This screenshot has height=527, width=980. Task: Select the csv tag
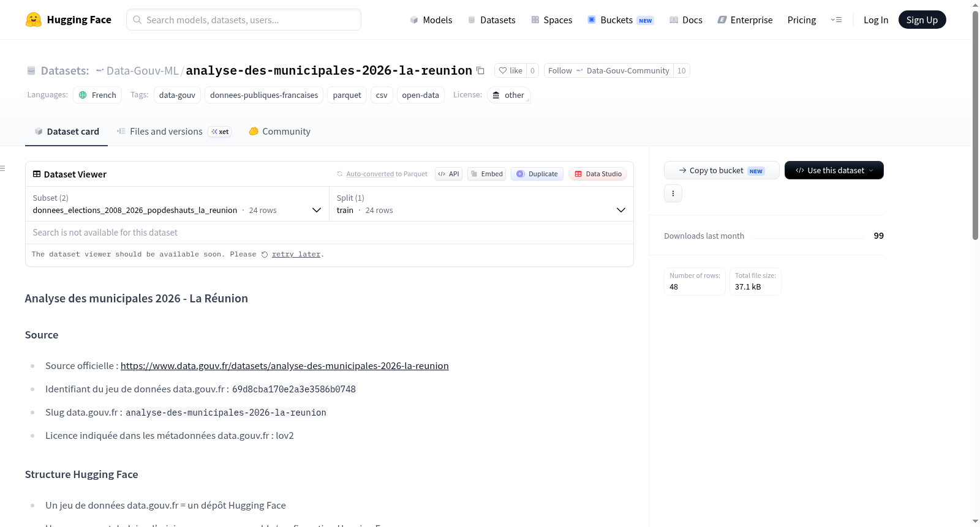click(x=382, y=95)
